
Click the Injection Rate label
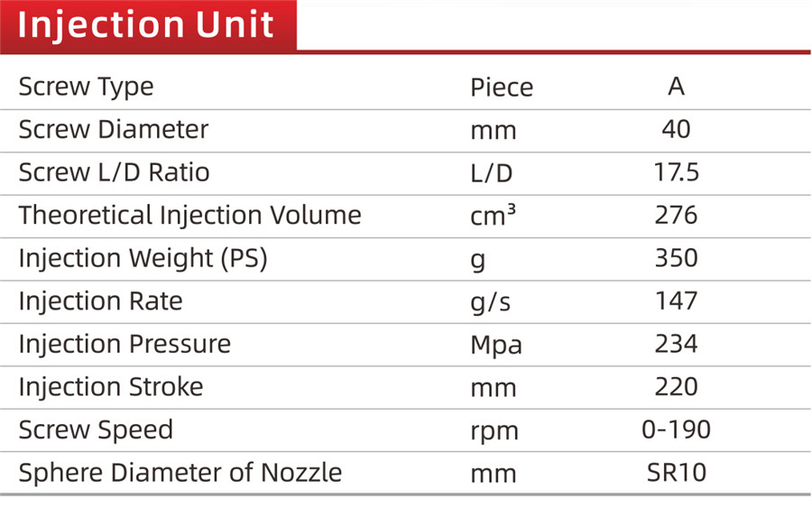tap(100, 300)
